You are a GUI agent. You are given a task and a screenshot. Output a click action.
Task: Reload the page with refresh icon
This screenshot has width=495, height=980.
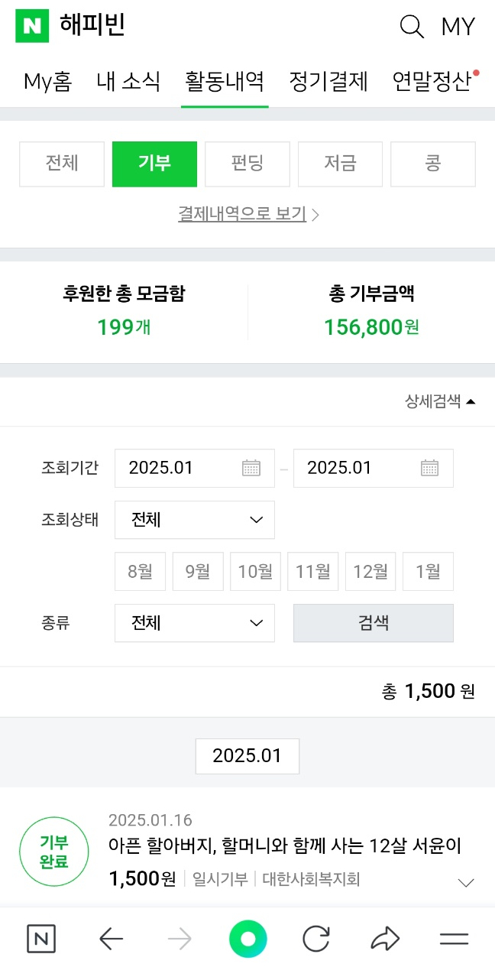coord(315,939)
